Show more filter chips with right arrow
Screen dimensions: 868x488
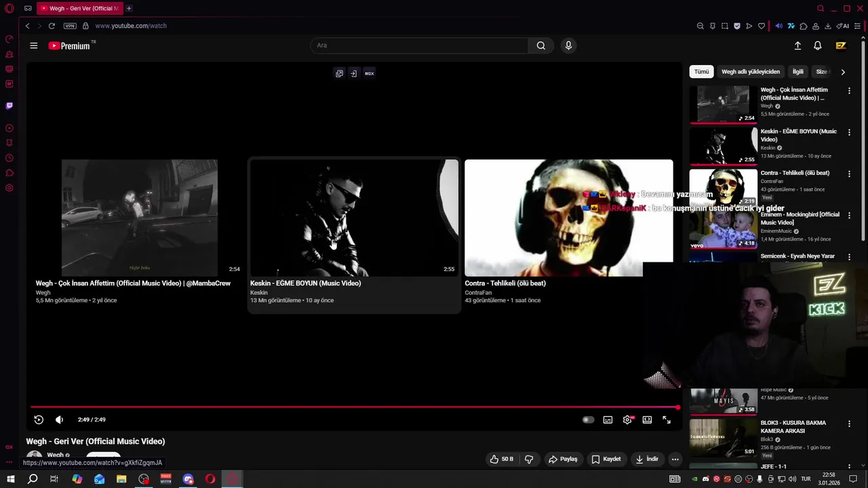(843, 71)
